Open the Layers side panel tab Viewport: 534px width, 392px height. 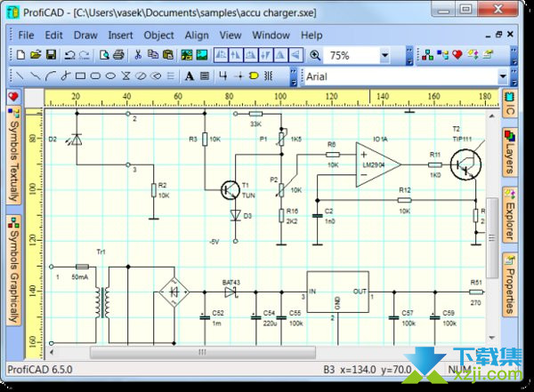pos(510,152)
